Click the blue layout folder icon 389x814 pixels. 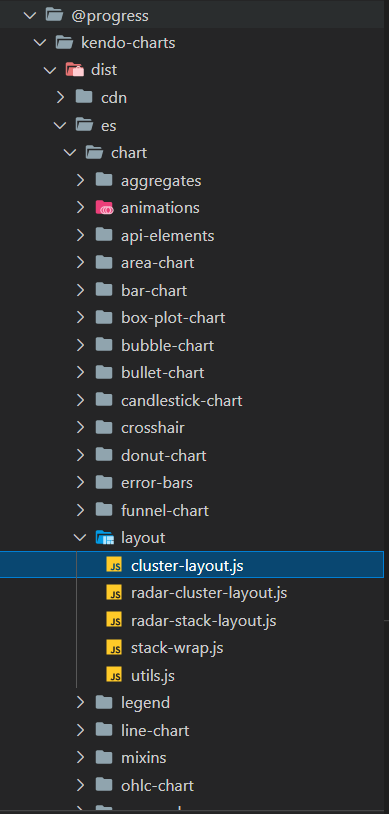tap(104, 538)
